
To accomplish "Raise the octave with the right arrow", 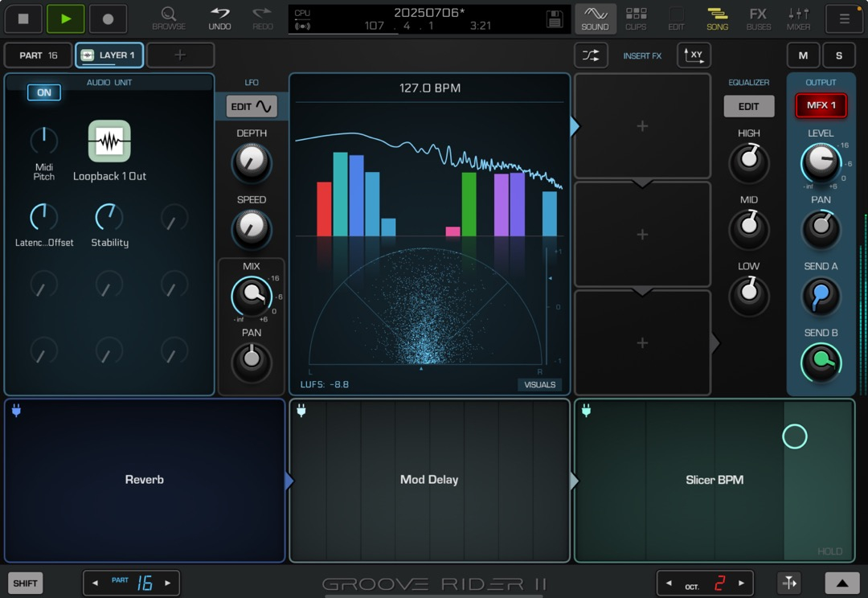I will pyautogui.click(x=741, y=583).
